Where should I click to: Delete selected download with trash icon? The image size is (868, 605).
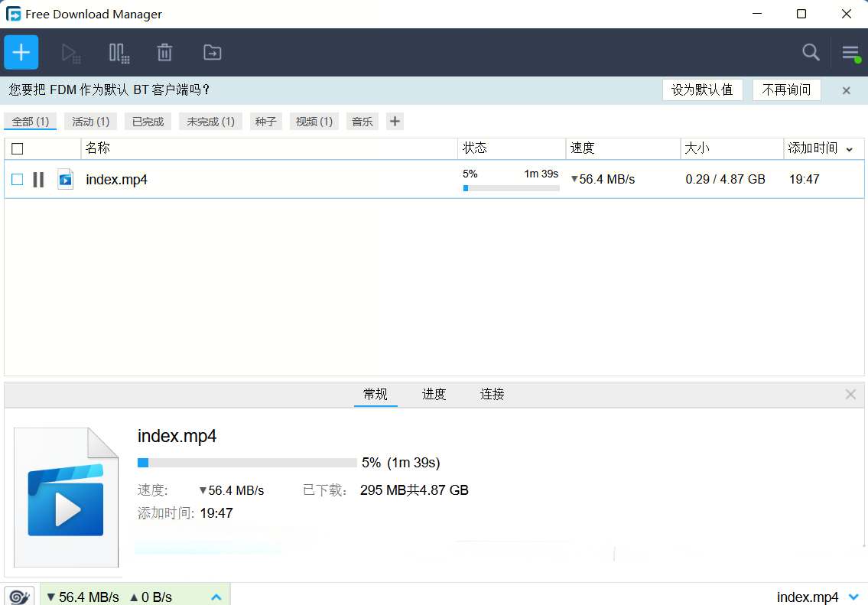pos(164,53)
